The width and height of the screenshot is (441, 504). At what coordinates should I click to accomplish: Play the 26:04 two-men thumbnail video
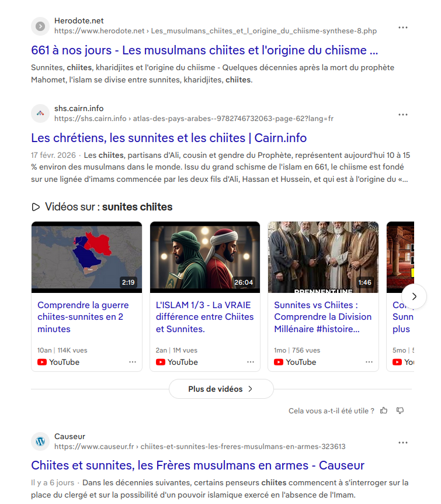(205, 257)
